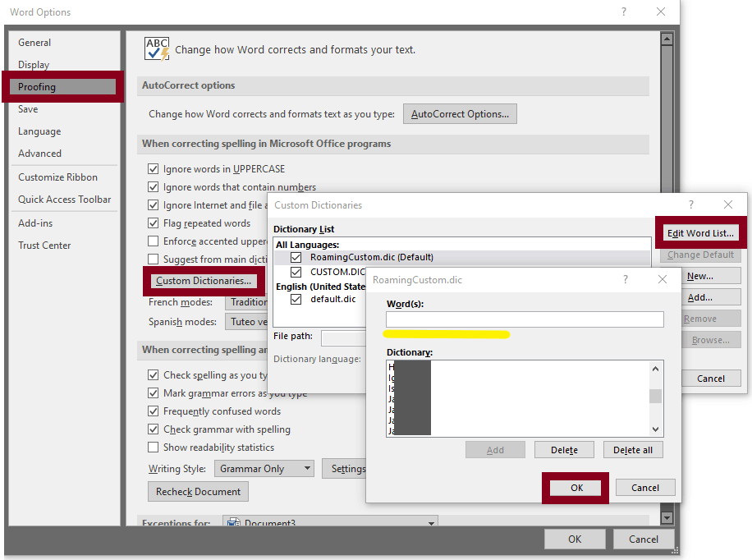Click Cancel in Custom Dictionaries dialog
Image resolution: width=752 pixels, height=560 pixels.
(x=711, y=379)
